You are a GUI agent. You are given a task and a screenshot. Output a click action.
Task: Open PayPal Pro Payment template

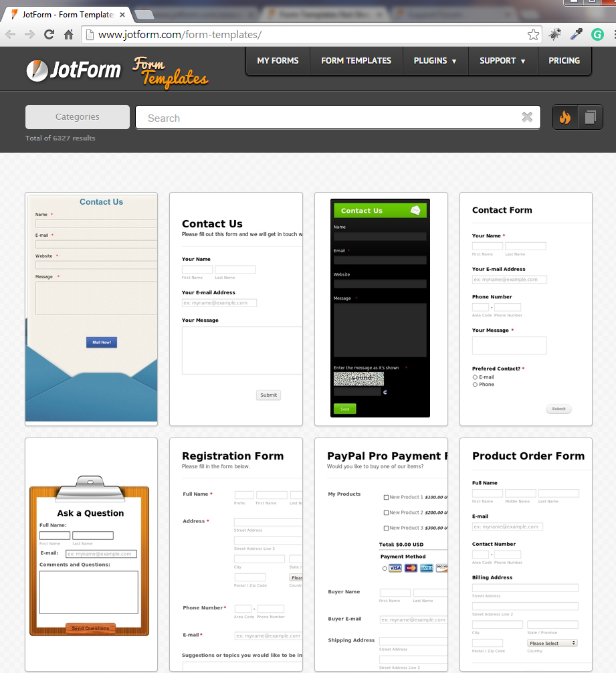coord(381,555)
